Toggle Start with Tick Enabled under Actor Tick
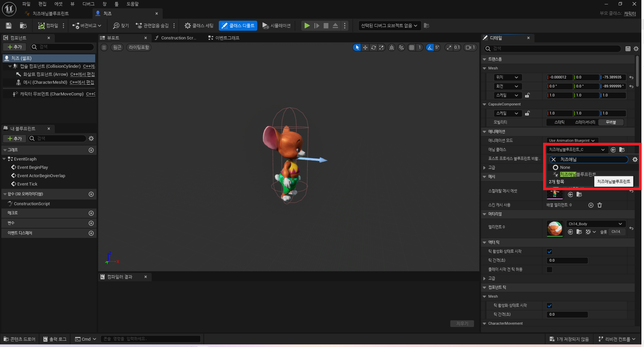Image resolution: width=644 pixels, height=347 pixels. pyautogui.click(x=549, y=252)
